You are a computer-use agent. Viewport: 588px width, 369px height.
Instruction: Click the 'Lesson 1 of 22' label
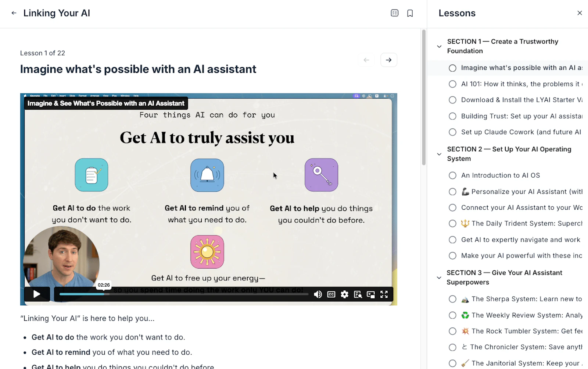click(43, 53)
